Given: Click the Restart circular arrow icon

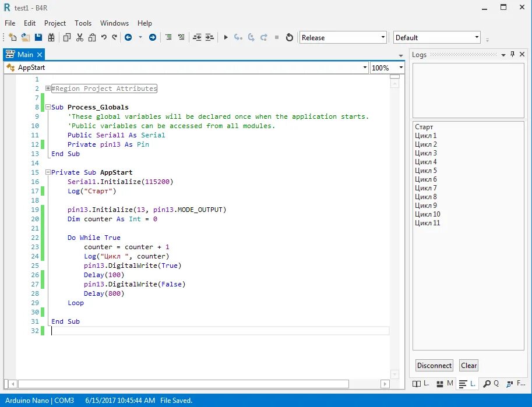Looking at the screenshot, I should (x=290, y=37).
